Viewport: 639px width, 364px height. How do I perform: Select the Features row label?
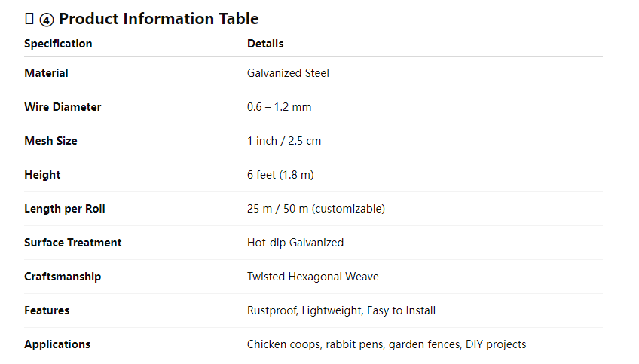(47, 310)
